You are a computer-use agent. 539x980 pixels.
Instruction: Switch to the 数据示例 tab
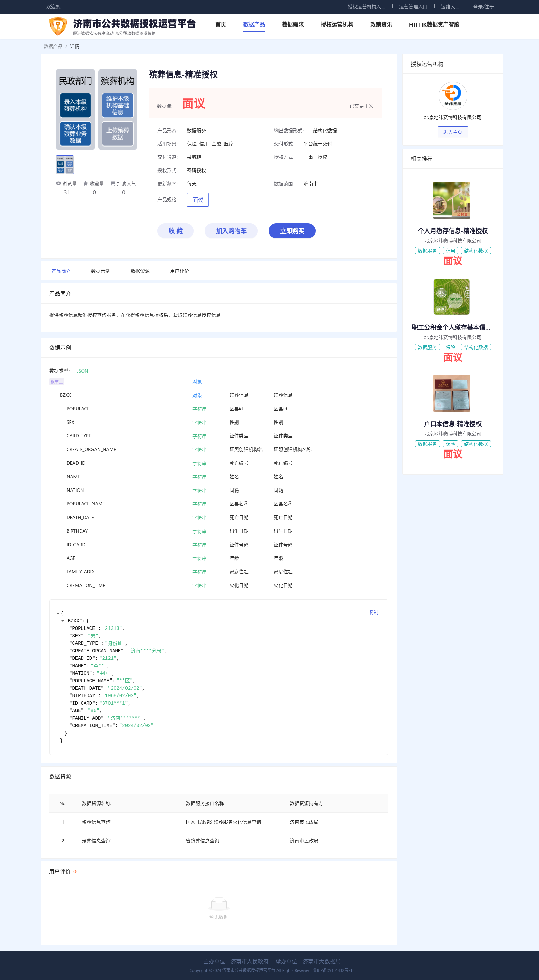click(x=101, y=271)
